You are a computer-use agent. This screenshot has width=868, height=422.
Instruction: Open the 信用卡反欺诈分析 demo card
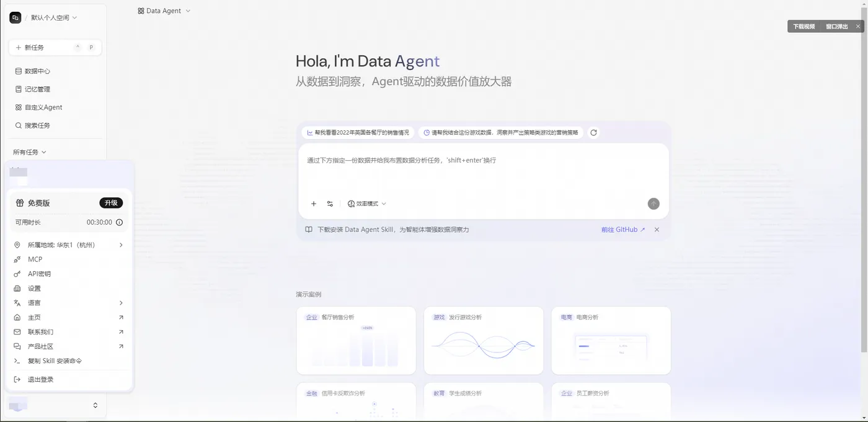click(x=356, y=402)
